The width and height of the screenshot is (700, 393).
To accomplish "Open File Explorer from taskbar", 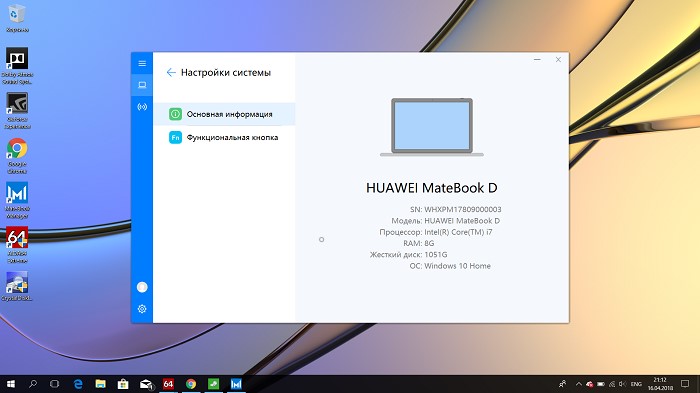I will point(100,384).
